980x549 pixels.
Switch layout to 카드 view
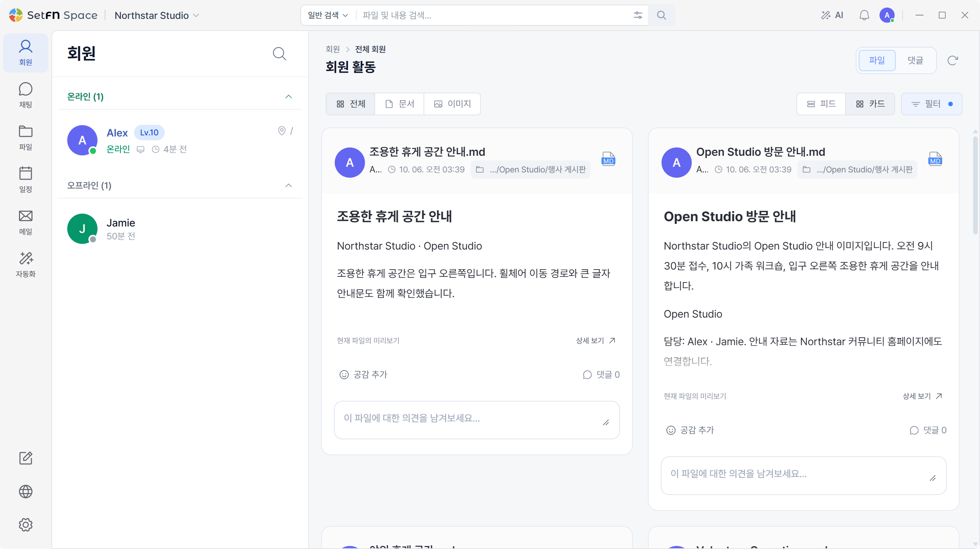click(870, 104)
